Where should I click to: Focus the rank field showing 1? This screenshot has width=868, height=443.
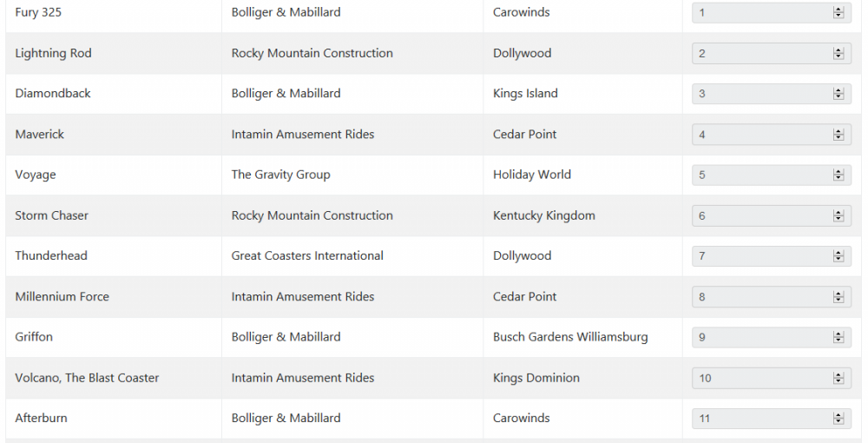coord(759,13)
